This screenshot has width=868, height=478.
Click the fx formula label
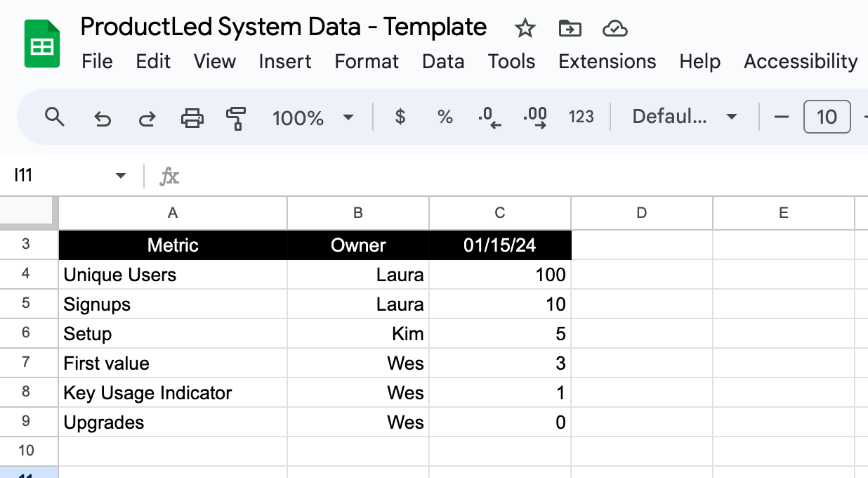pos(169,176)
